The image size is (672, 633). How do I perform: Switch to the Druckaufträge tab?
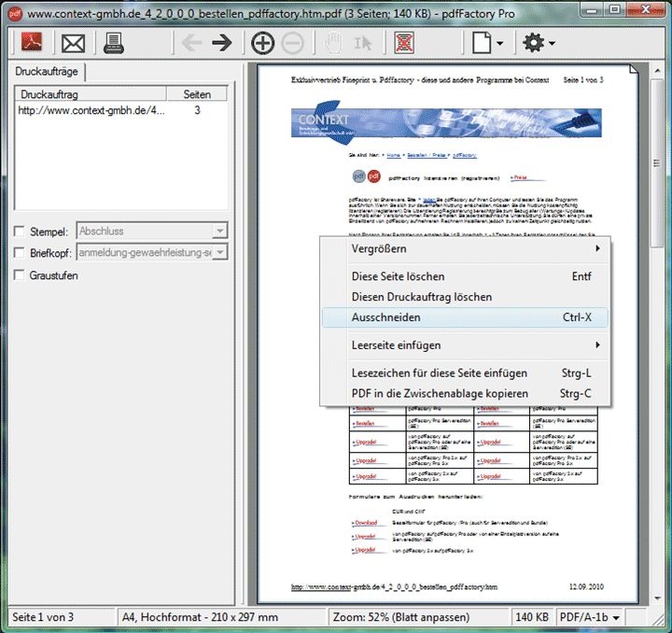coord(47,72)
